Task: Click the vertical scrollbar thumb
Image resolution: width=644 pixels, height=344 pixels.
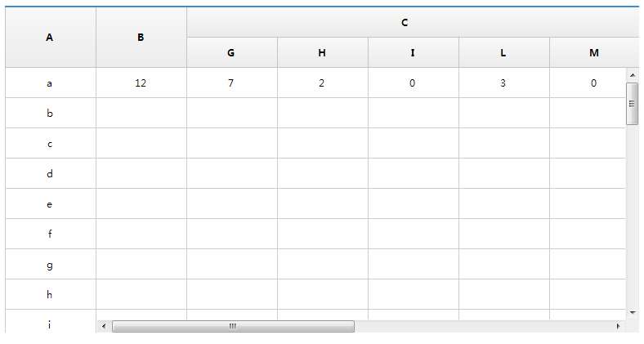Action: [x=632, y=105]
